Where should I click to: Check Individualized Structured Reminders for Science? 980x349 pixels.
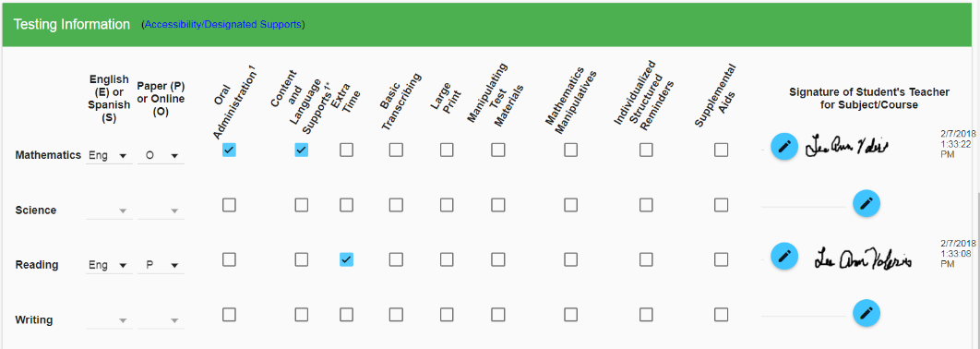click(646, 205)
